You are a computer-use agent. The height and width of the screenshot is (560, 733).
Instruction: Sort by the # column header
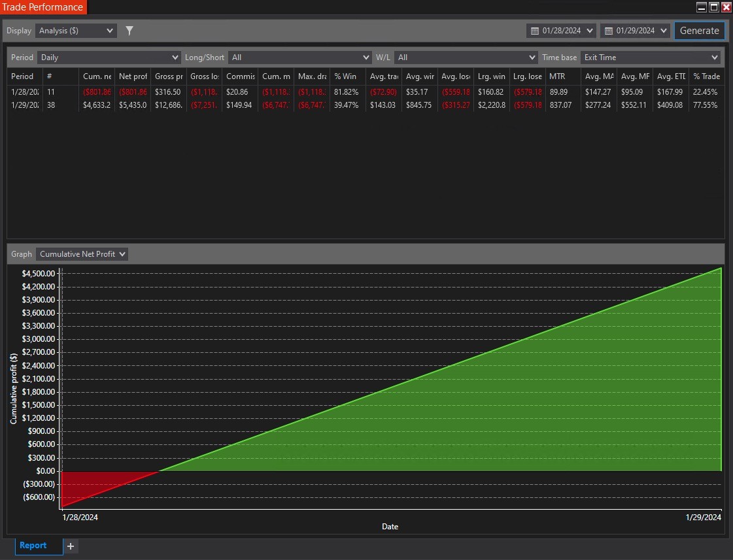(61, 76)
